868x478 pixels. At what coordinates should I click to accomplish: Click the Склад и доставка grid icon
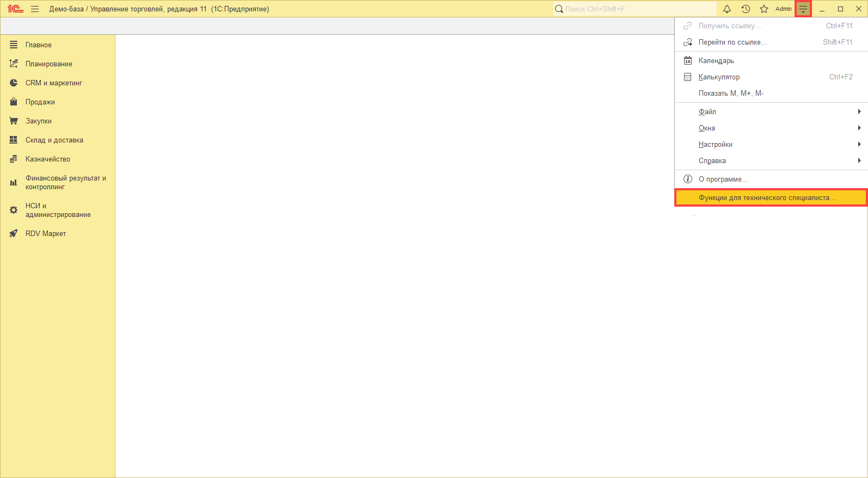click(14, 140)
